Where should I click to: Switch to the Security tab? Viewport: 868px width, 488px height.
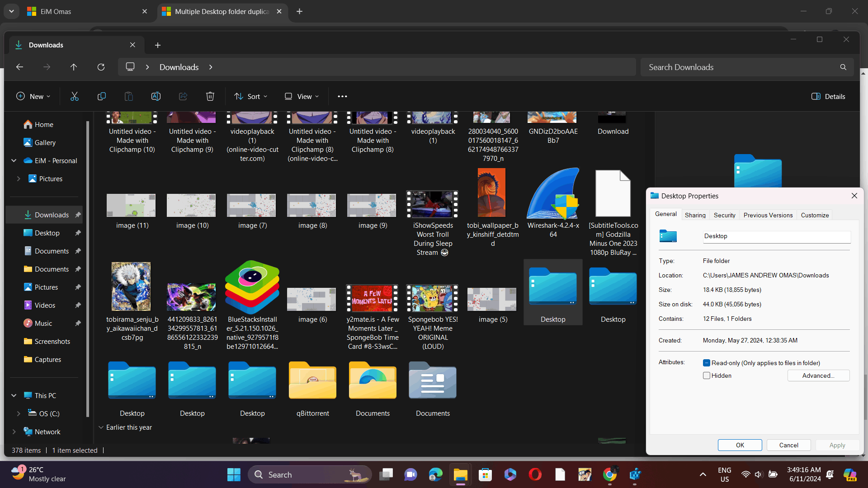pos(724,215)
